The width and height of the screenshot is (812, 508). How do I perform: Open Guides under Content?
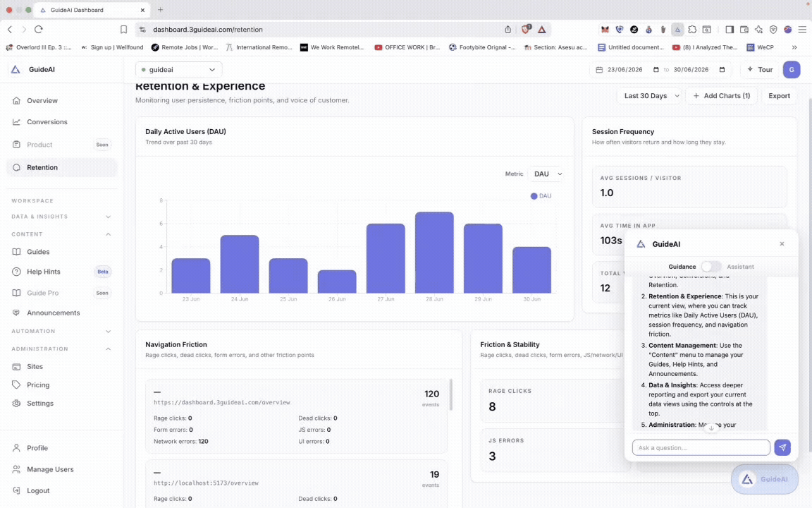(61, 252)
